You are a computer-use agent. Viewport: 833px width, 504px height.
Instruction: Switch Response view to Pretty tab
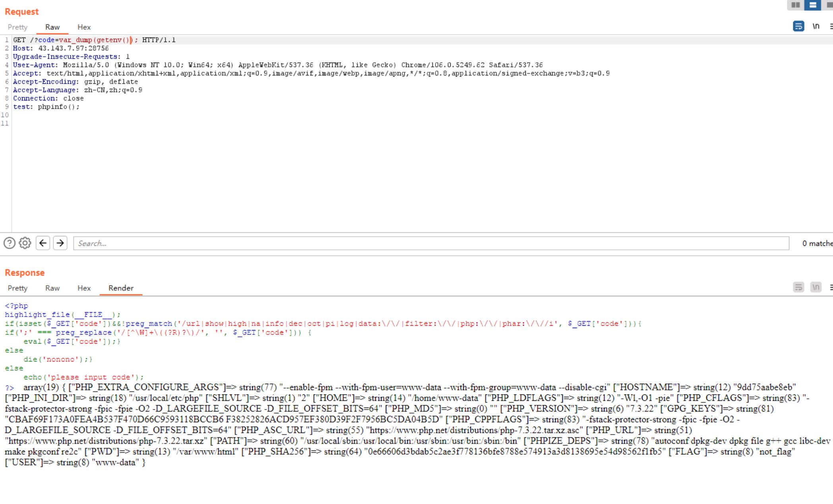click(17, 288)
